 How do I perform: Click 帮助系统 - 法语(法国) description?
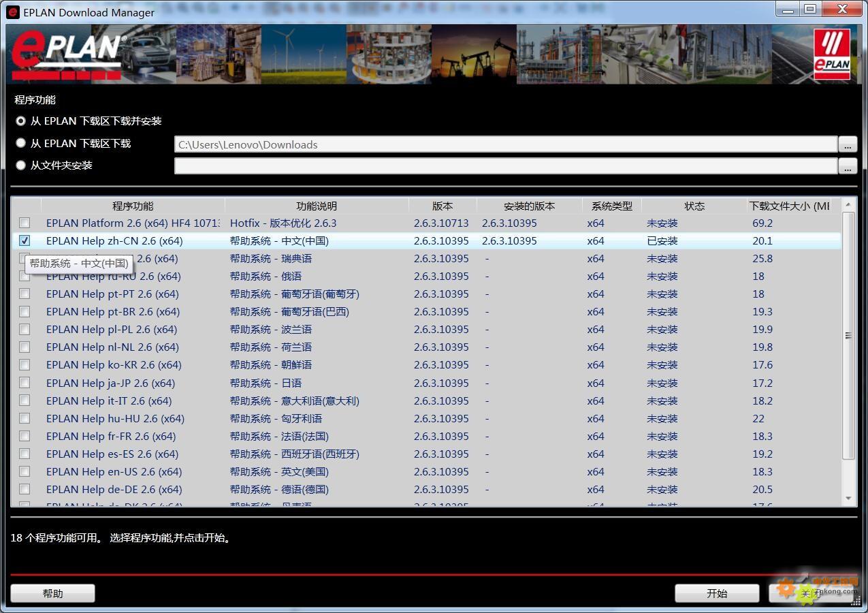(279, 436)
